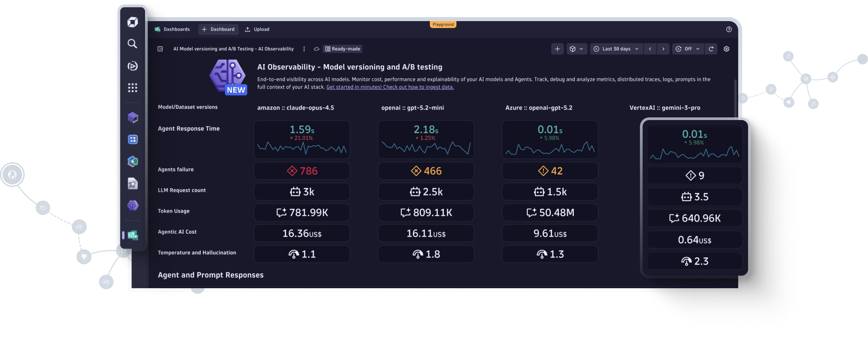Open the search icon in sidebar

(133, 44)
